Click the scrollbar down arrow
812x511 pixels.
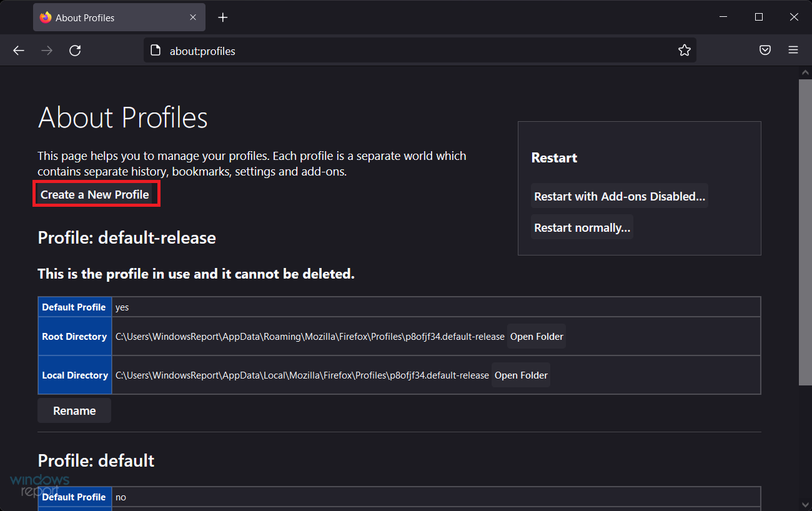click(805, 504)
